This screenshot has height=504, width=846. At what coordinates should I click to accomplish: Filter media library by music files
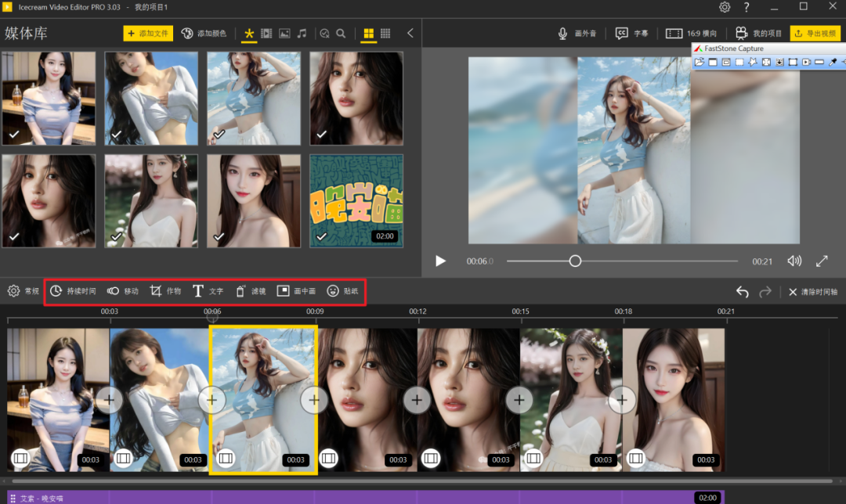[302, 34]
